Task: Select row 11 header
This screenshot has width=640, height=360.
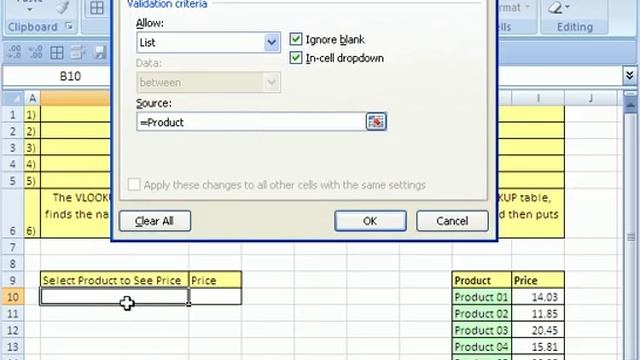Action: coord(13,313)
